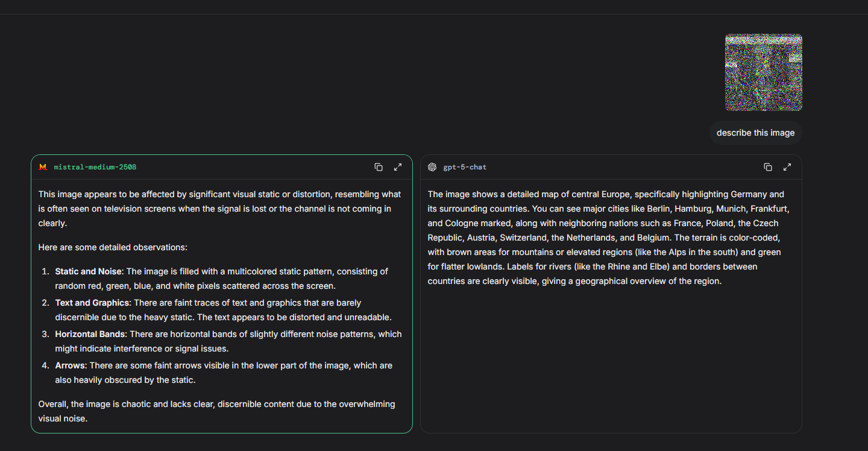Expand the gpt-5-chat response panel

pos(787,167)
